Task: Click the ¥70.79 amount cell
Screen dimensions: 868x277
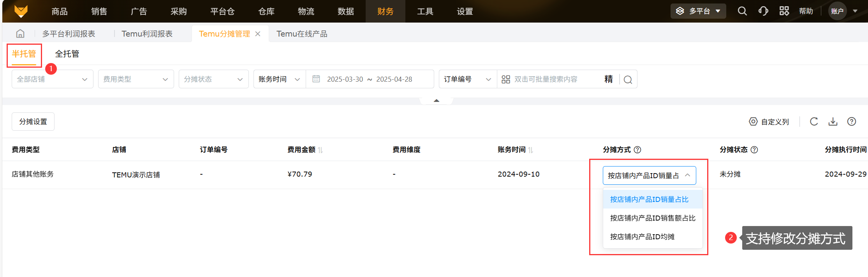Action: pos(300,174)
